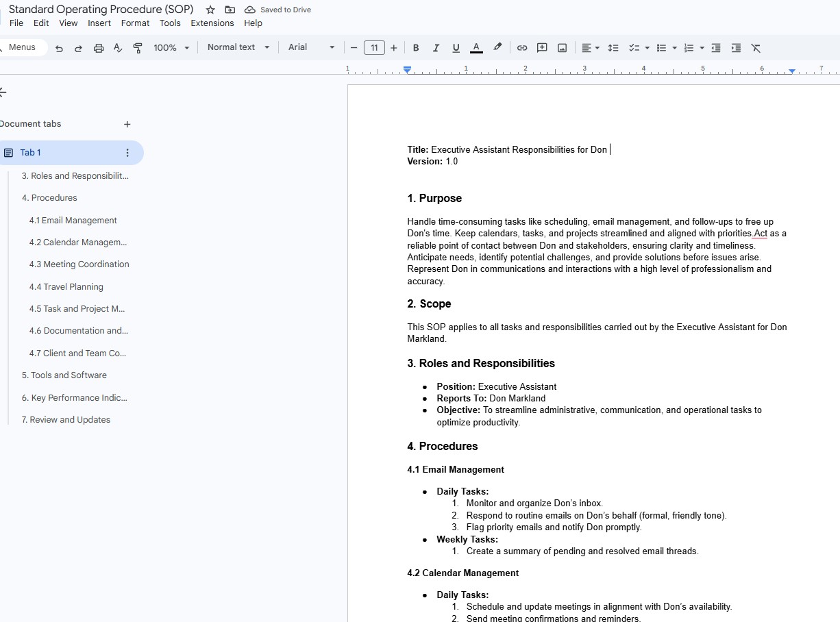Toggle italic formatting

(436, 48)
